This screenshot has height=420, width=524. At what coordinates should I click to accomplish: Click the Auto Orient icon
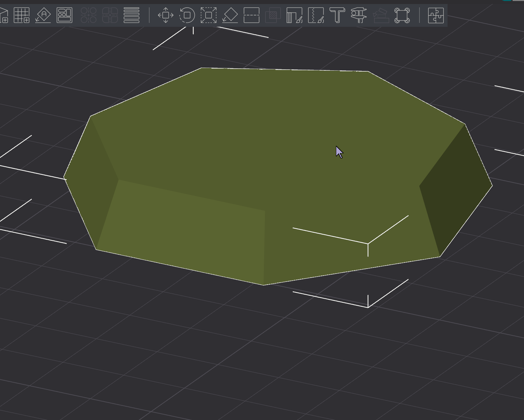coord(43,15)
